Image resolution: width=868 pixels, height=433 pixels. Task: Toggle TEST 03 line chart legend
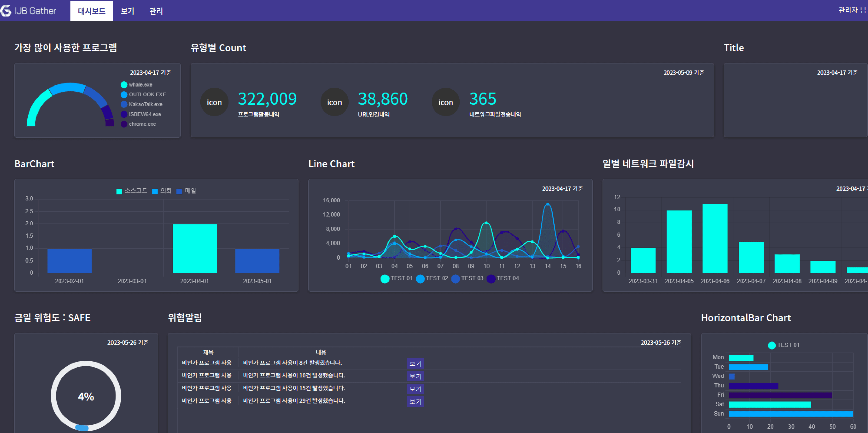(x=468, y=279)
